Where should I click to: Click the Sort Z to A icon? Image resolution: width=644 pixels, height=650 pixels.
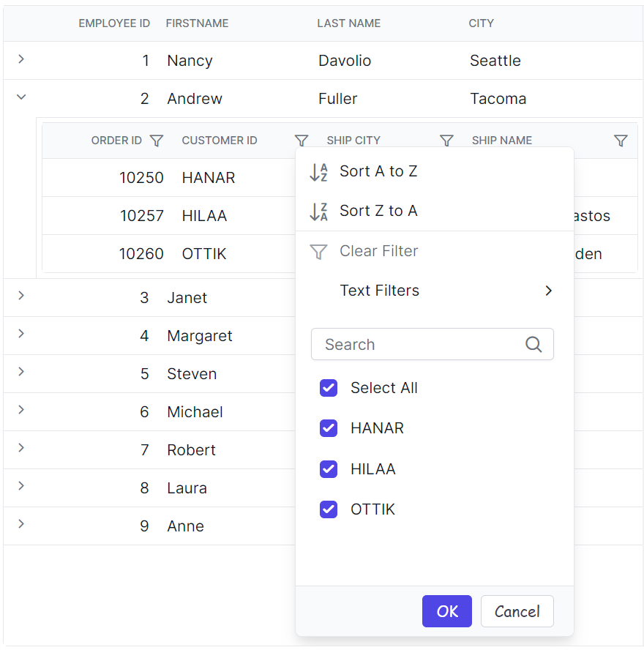coord(318,212)
